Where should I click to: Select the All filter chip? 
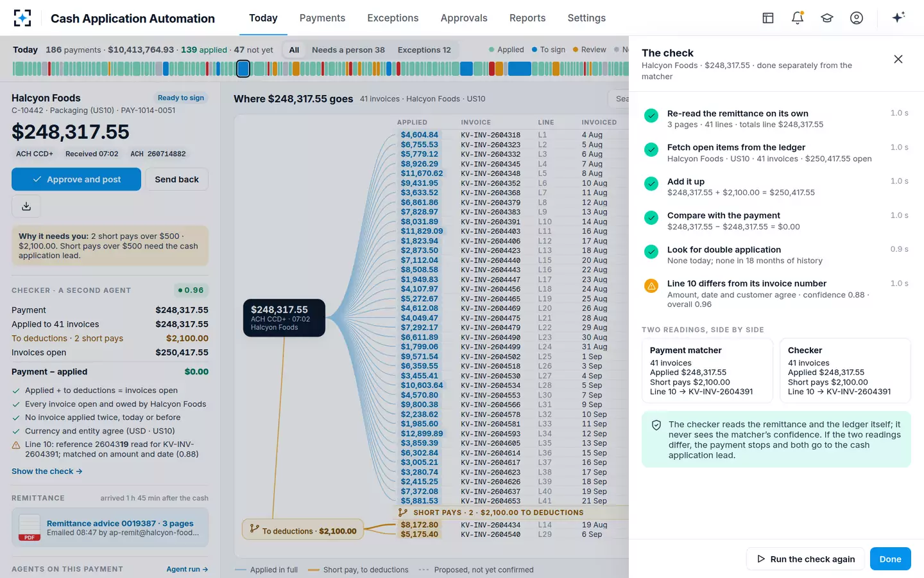tap(294, 49)
